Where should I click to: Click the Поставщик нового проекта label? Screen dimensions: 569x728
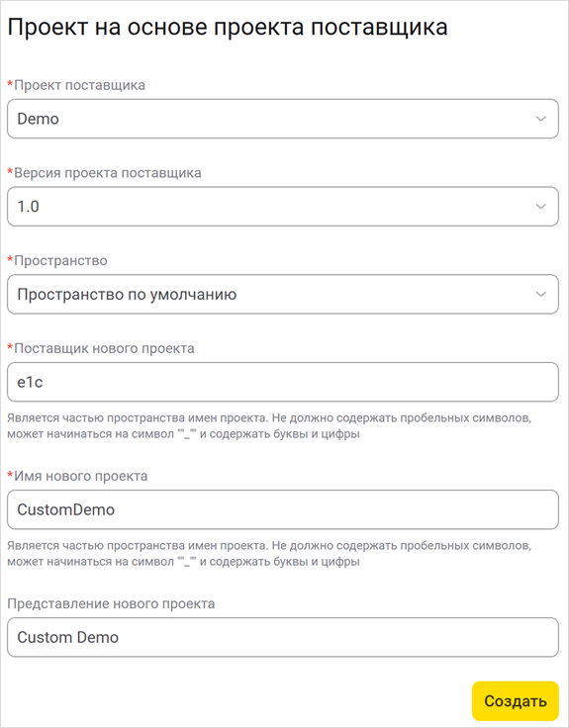(x=104, y=349)
